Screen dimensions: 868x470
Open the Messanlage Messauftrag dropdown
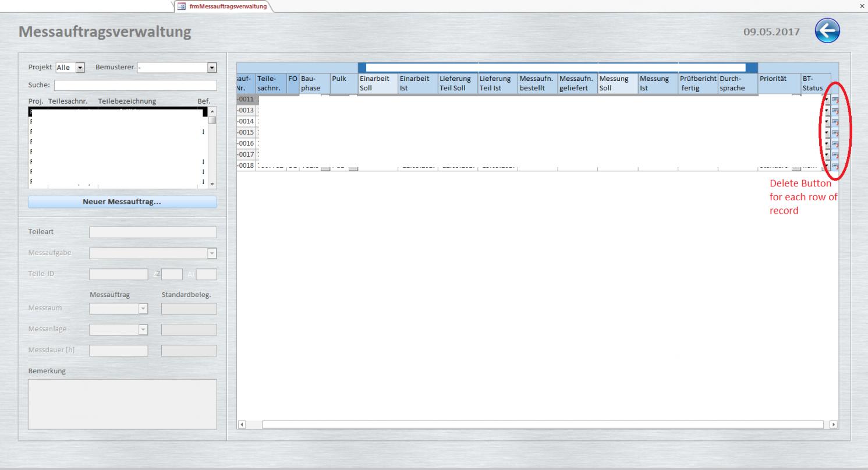coord(142,330)
